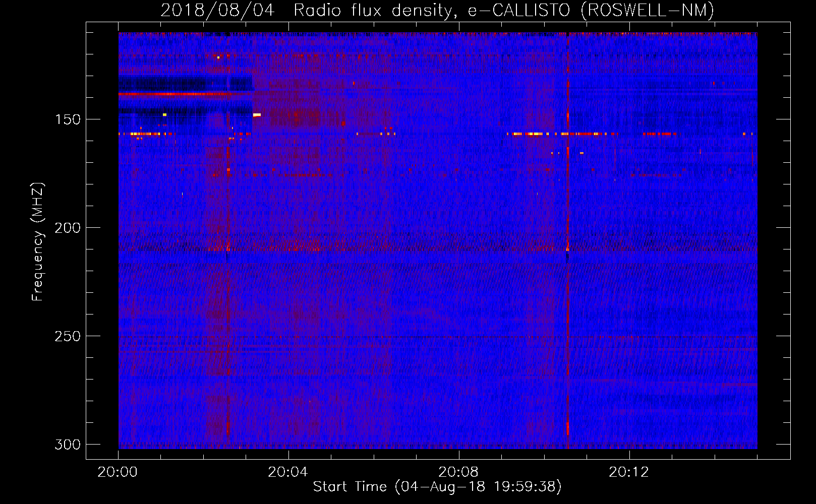Click the plot title "Radio flux density, e-CALLISTO (ROSWELL-NM)"
Screen dimensions: 816x504
coord(504,11)
